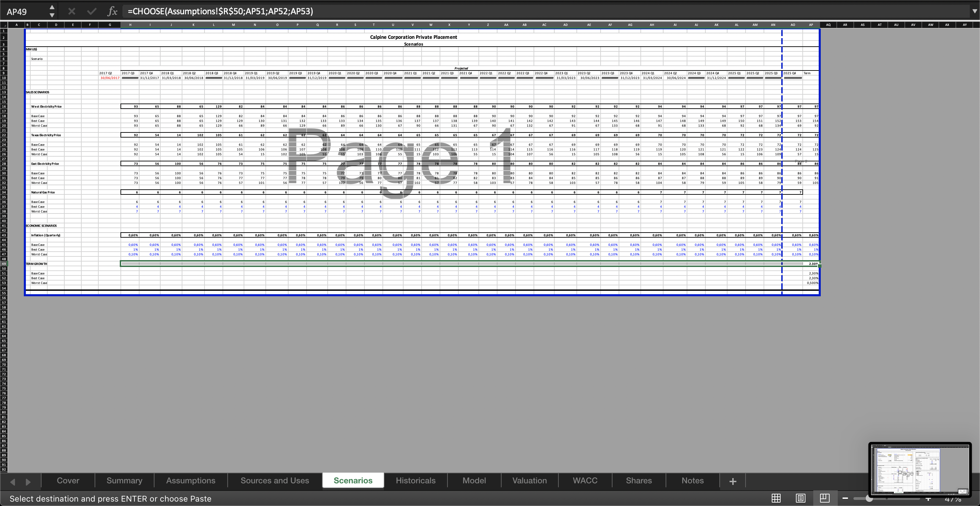This screenshot has width=980, height=506.
Task: Click the 'Natural Gas Price' label
Action: (x=43, y=192)
